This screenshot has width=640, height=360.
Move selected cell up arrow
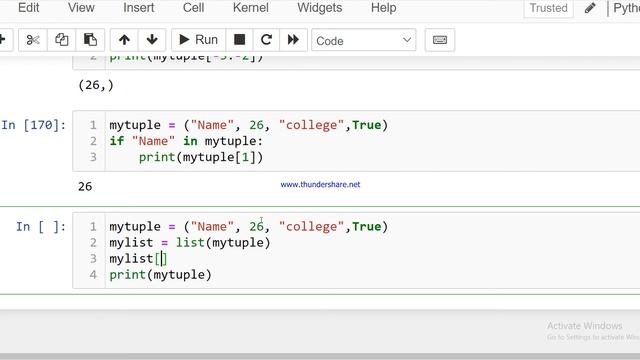tap(124, 40)
